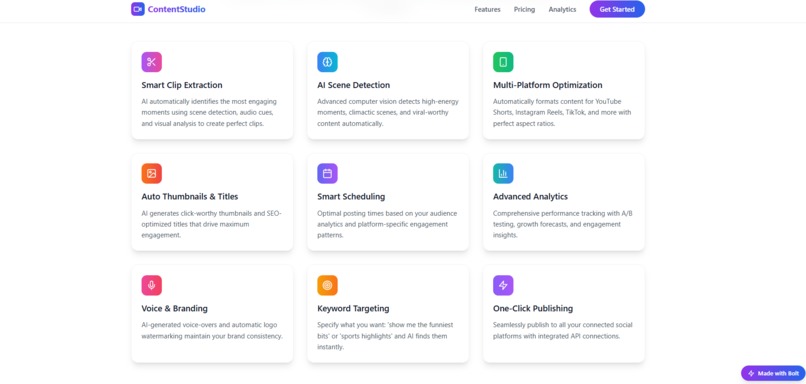Click the ContentStudio camera logo icon
The image size is (806, 384).
coord(138,9)
